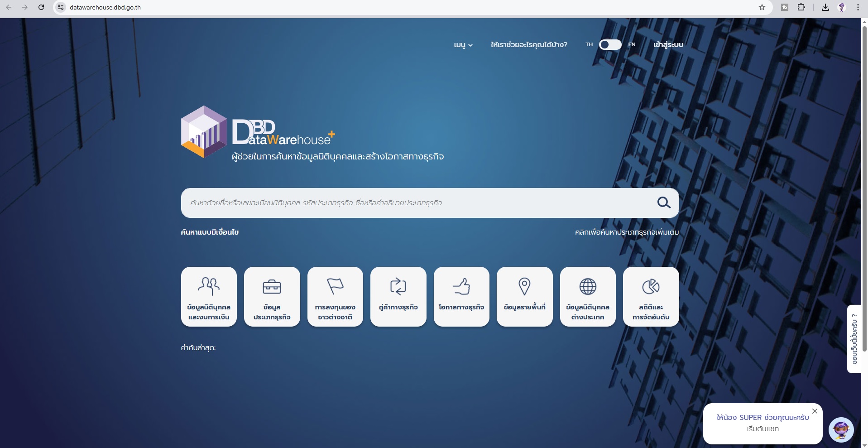
Task: Open the SUPER chatbot mascot avatar
Action: 841,429
